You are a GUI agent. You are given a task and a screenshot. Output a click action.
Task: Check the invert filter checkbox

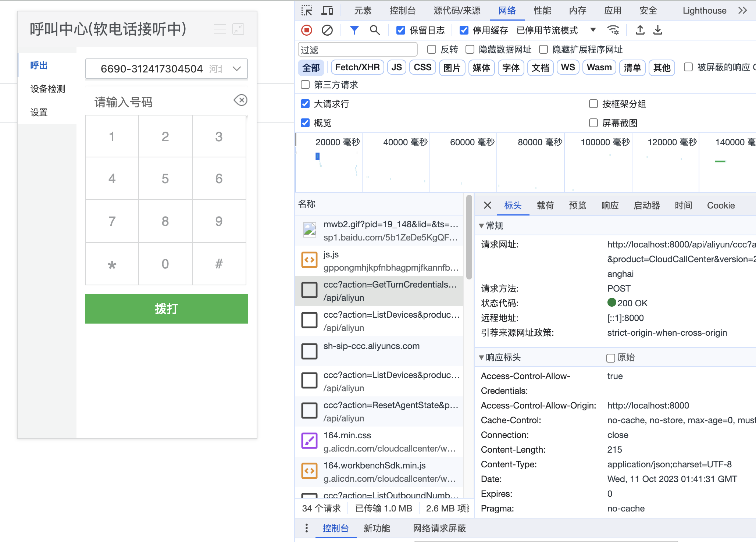click(432, 49)
